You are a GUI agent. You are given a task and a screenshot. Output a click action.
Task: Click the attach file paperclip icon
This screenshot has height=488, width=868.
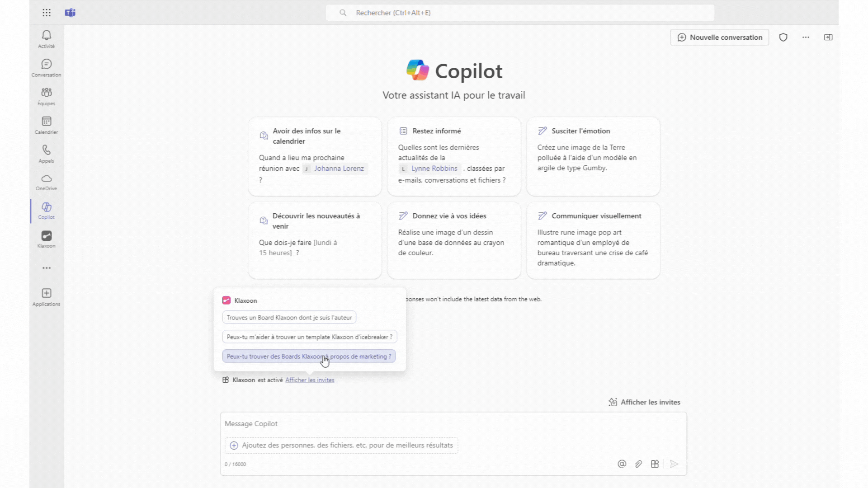[x=638, y=464]
